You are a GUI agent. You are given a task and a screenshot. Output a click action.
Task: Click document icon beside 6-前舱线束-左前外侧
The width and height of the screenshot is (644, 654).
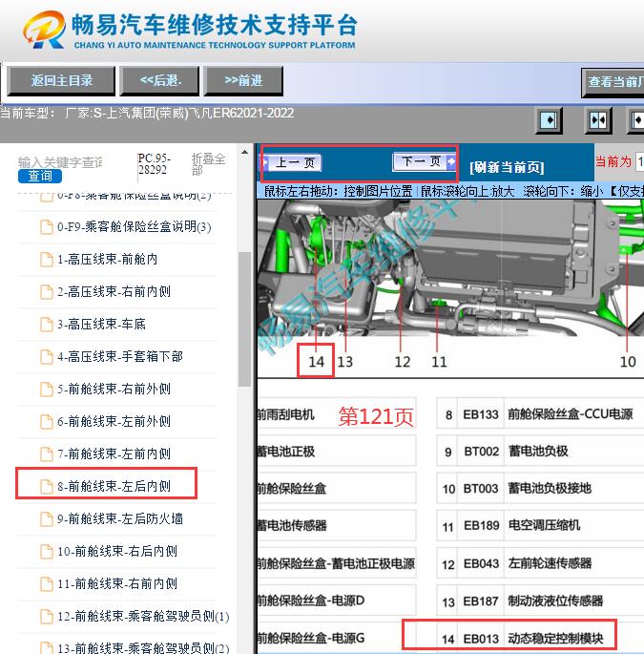(x=46, y=422)
